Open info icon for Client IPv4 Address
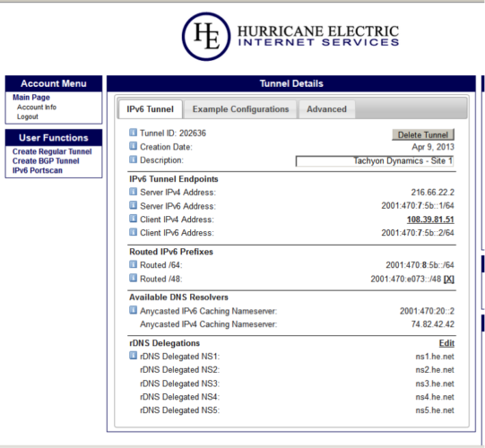This screenshot has height=448, width=485. (133, 219)
